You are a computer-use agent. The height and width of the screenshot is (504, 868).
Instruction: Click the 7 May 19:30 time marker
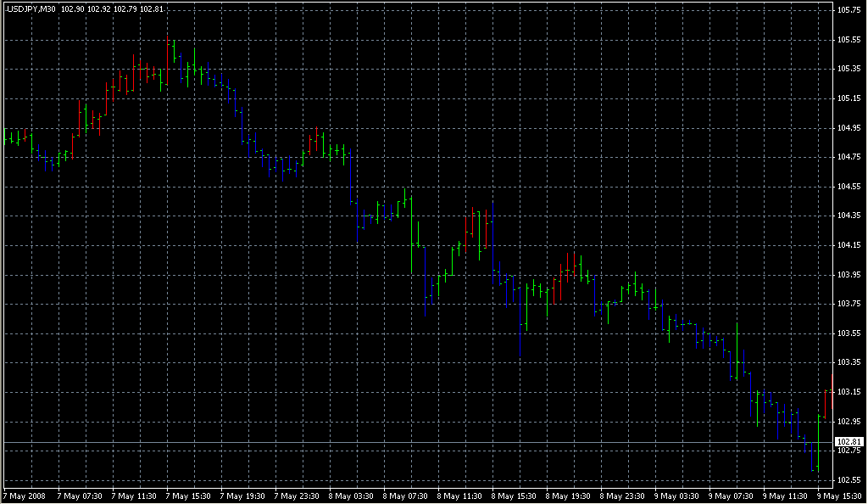(243, 496)
